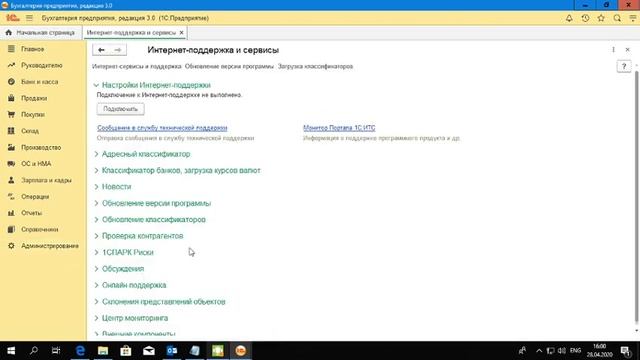640x360 pixels.
Task: Open history clock icon
Action: coord(585,18)
